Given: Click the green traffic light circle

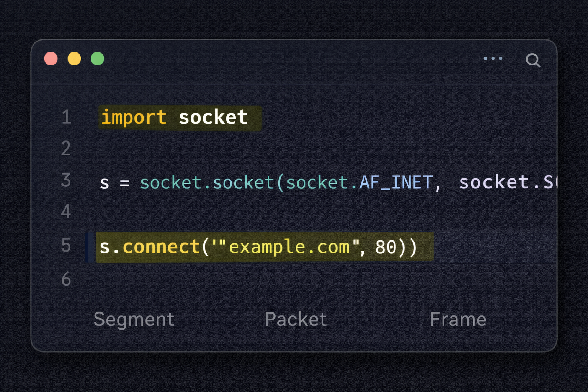Looking at the screenshot, I should 97,58.
